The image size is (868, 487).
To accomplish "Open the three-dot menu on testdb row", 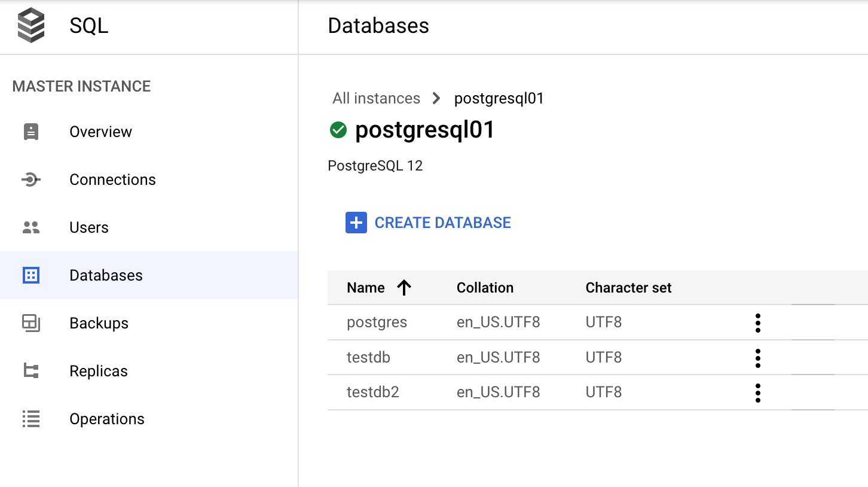I will point(757,358).
